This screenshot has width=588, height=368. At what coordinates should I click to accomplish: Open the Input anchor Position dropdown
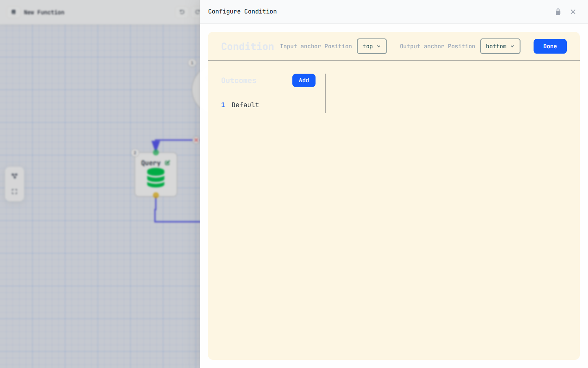coord(372,46)
